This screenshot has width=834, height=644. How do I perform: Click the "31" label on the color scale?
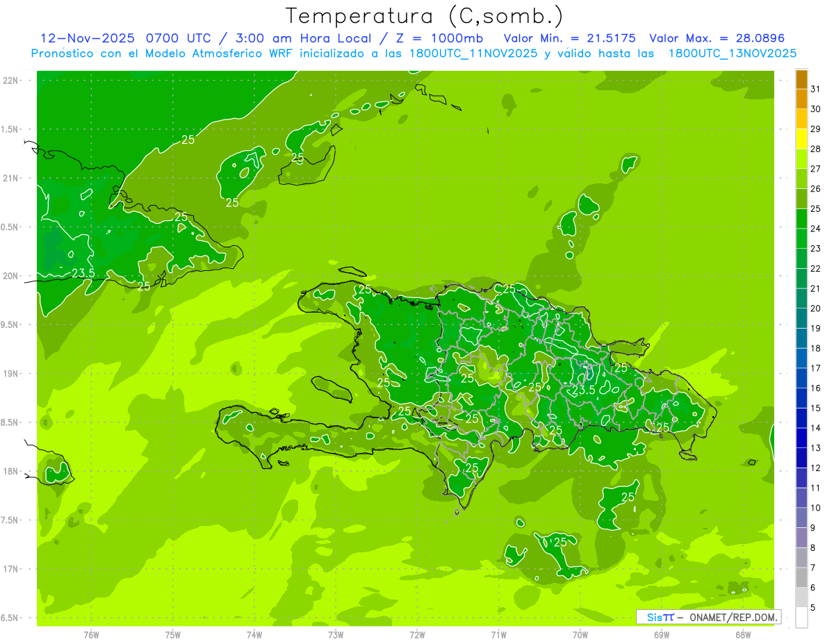click(816, 89)
